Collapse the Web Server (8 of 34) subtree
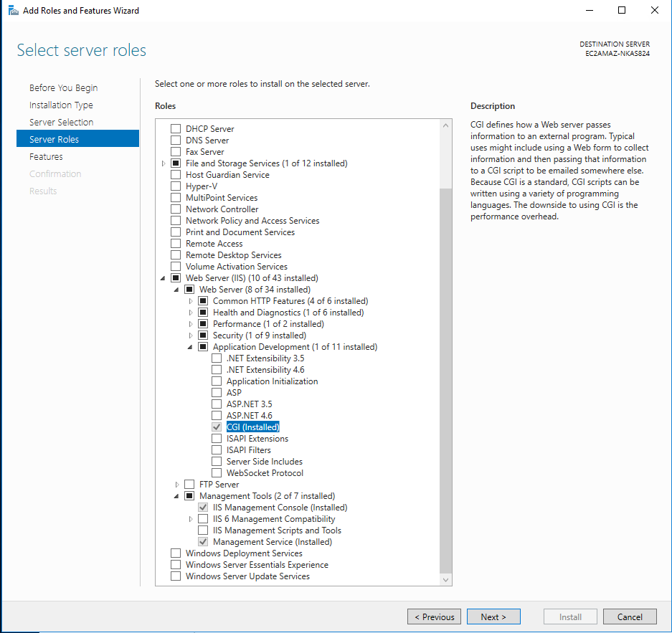 176,290
